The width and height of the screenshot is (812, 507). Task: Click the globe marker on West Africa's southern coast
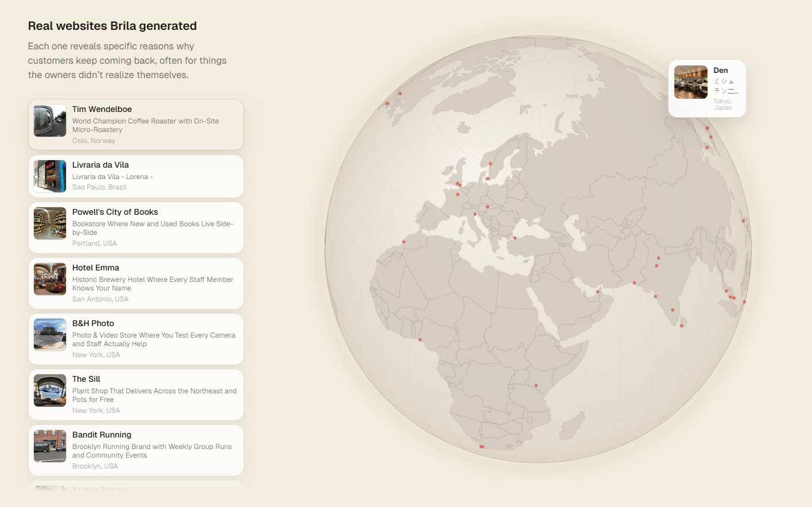(x=420, y=340)
